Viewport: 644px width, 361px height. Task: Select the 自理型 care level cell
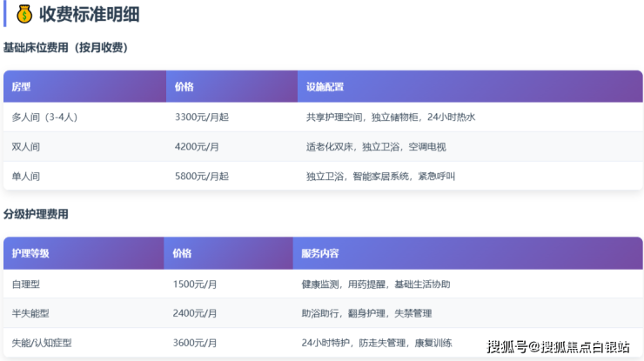coord(26,284)
